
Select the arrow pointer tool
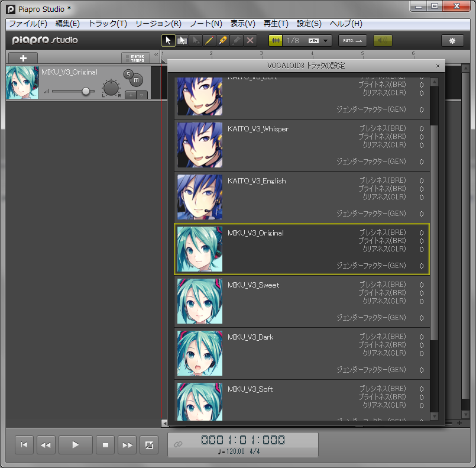point(168,40)
